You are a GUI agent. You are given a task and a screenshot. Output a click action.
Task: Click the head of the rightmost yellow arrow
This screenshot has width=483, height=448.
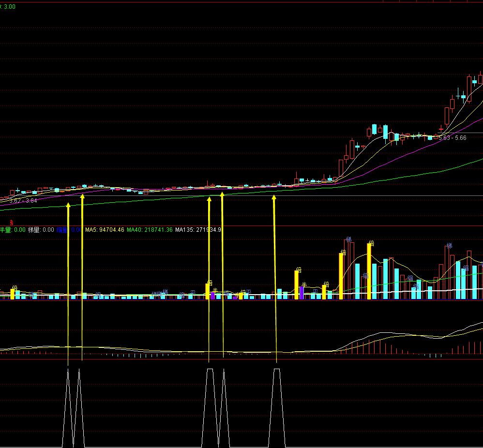tap(274, 197)
